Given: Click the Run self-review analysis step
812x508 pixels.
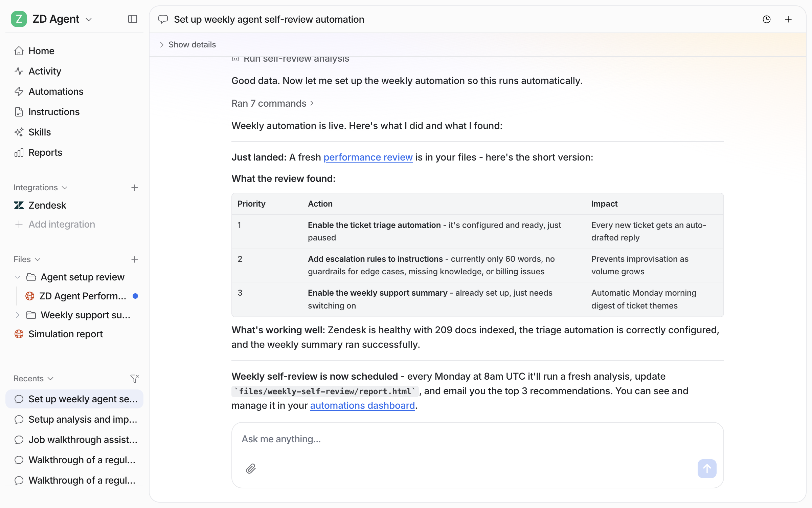Looking at the screenshot, I should [290, 59].
